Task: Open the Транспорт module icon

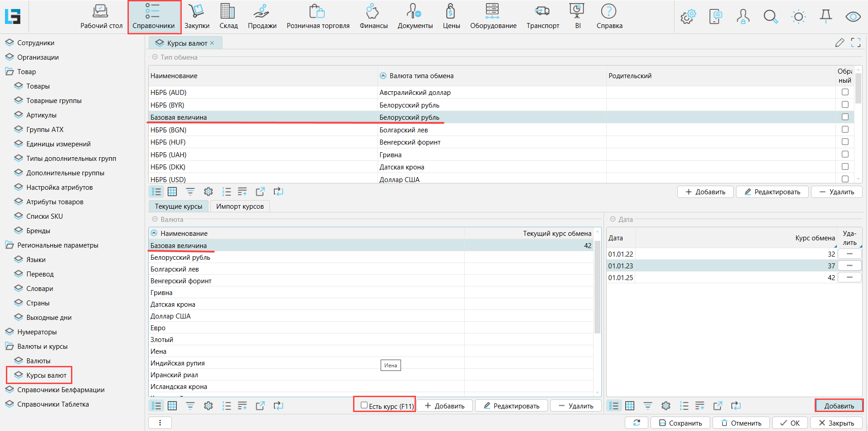Action: (542, 17)
